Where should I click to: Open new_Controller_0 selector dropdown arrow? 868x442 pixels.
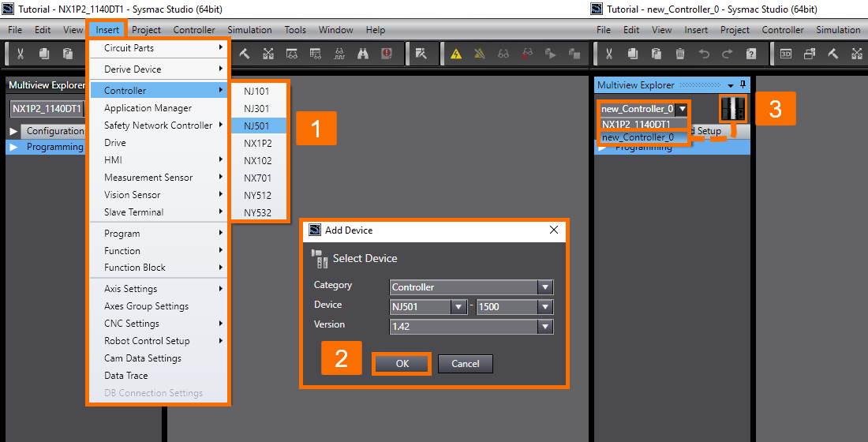[683, 109]
